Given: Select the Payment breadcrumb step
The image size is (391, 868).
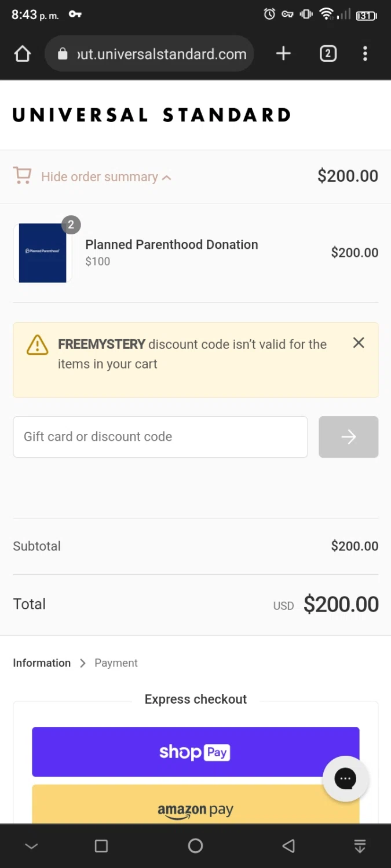Looking at the screenshot, I should [116, 663].
